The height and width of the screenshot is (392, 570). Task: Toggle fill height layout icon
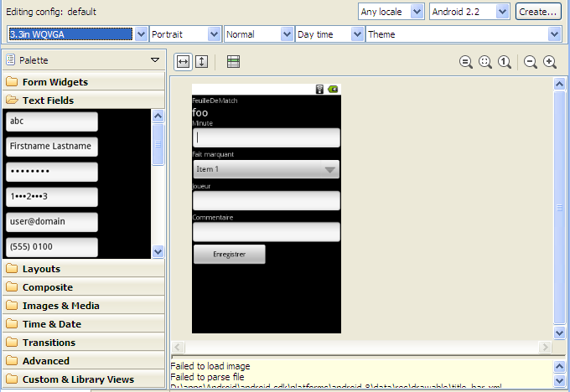pyautogui.click(x=202, y=61)
